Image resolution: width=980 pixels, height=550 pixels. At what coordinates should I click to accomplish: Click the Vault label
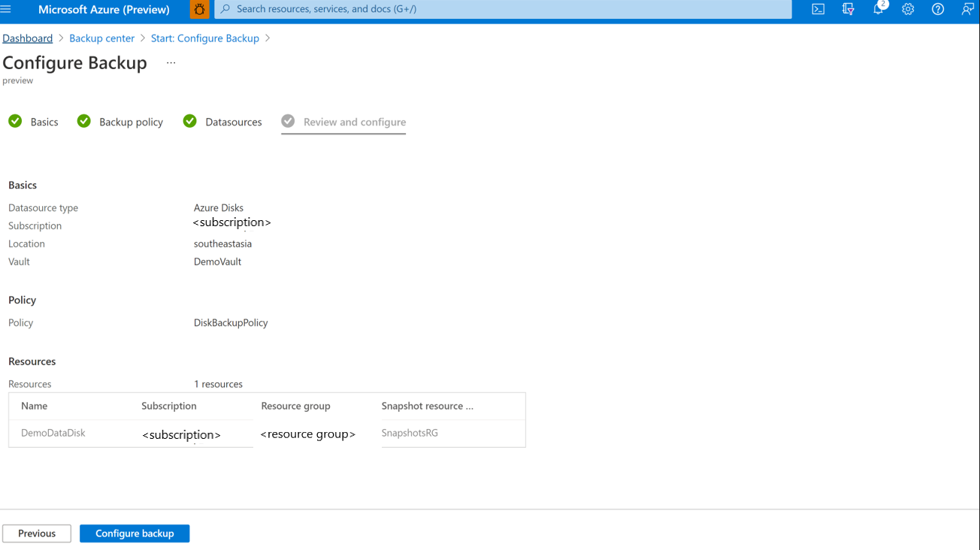click(x=19, y=262)
